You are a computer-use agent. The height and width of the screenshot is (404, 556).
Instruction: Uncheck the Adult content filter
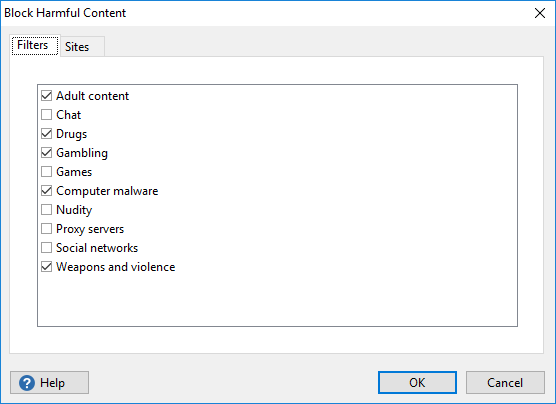(x=46, y=96)
